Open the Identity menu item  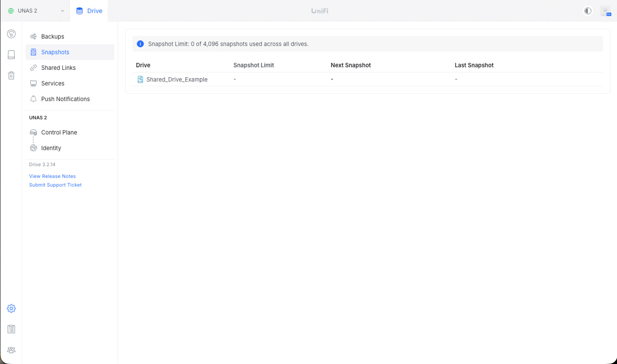pos(51,148)
